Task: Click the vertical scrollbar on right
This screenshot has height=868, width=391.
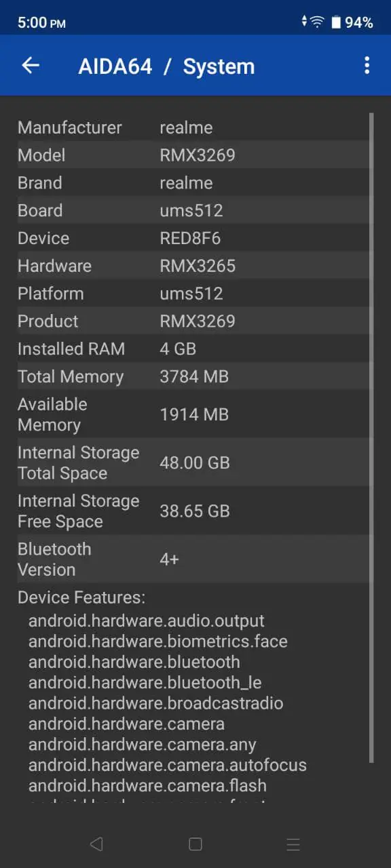Action: tap(371, 437)
